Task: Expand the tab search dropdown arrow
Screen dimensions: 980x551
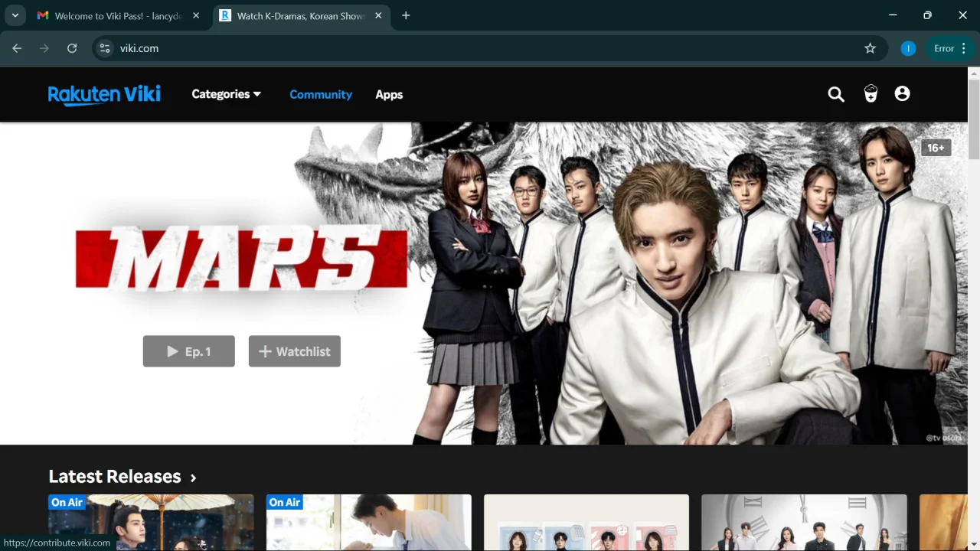Action: (15, 15)
